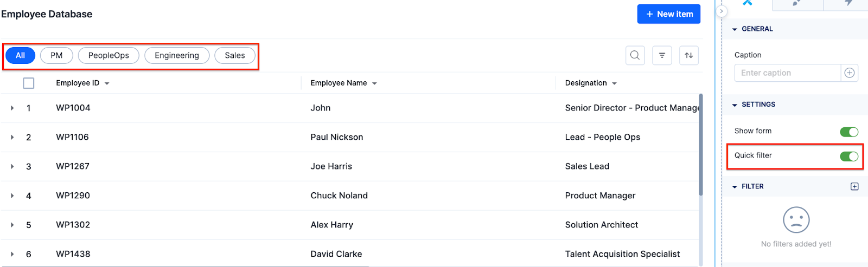Open the Employee ID column dropdown

tap(107, 83)
